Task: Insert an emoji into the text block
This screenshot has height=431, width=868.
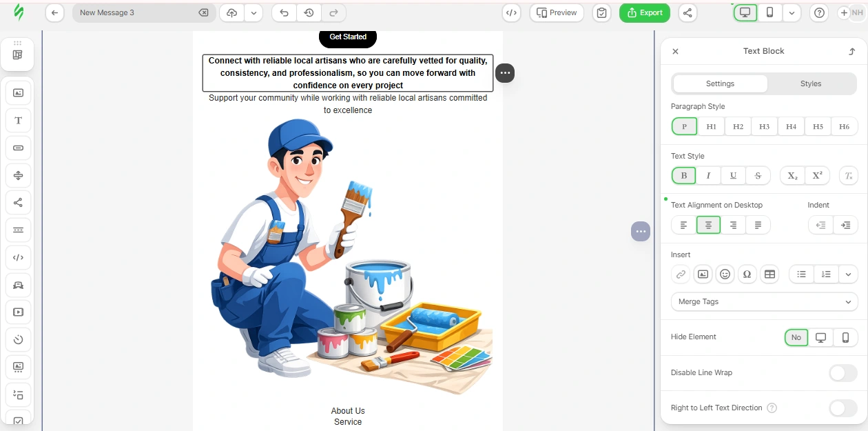Action: click(725, 274)
